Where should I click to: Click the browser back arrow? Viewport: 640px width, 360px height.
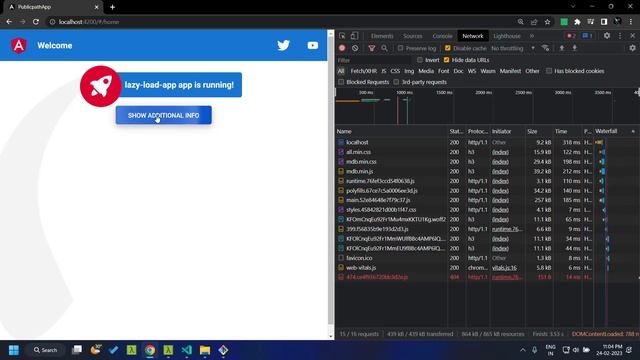click(9, 22)
